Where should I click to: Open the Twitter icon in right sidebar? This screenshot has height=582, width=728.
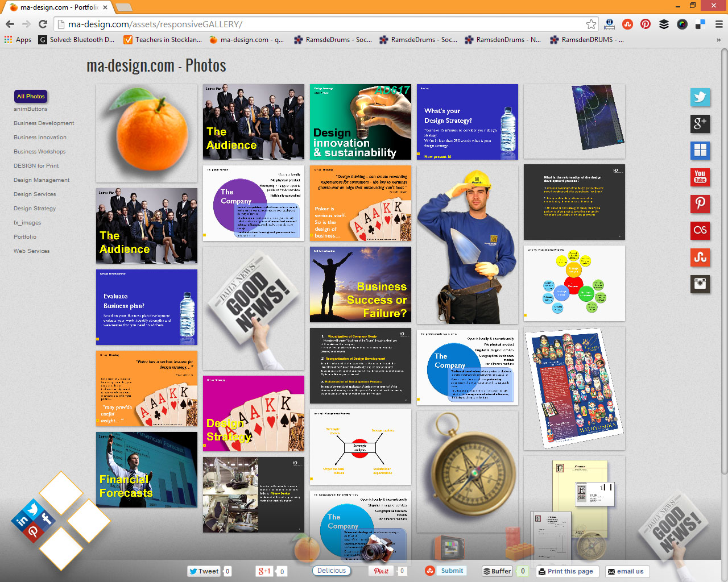point(700,97)
